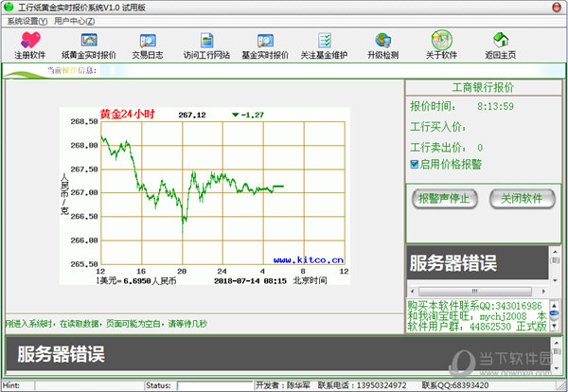
Task: Click left arrow of horizontal scrollbar
Action: pos(412,292)
